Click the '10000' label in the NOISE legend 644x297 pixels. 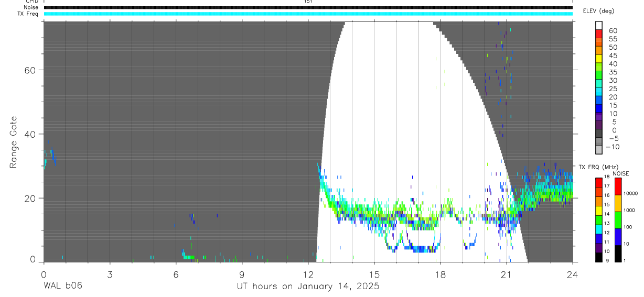click(631, 193)
